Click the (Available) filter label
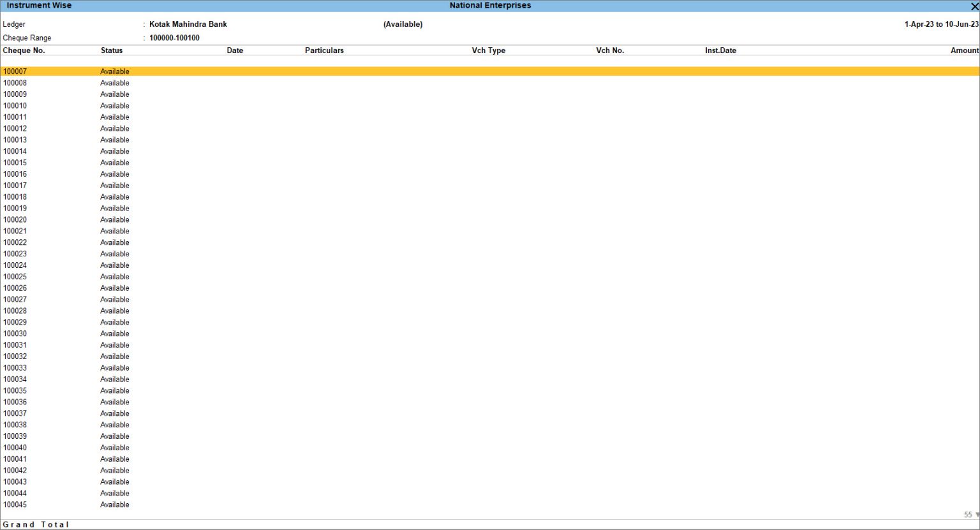Viewport: 980px width, 530px height. click(403, 24)
